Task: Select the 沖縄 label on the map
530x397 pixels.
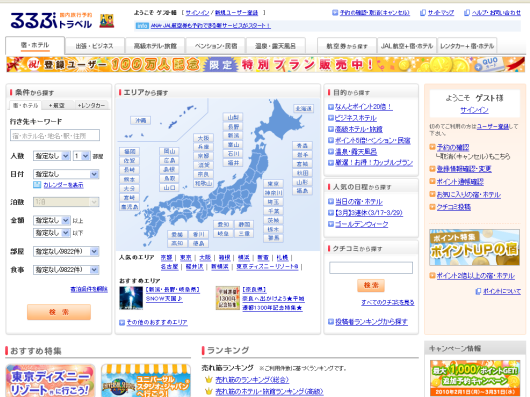Action: coord(140,120)
